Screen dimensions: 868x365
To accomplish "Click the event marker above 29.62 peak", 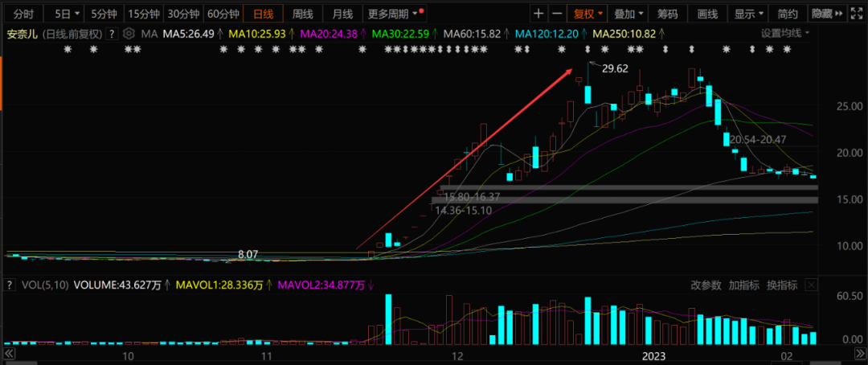I will click(588, 50).
